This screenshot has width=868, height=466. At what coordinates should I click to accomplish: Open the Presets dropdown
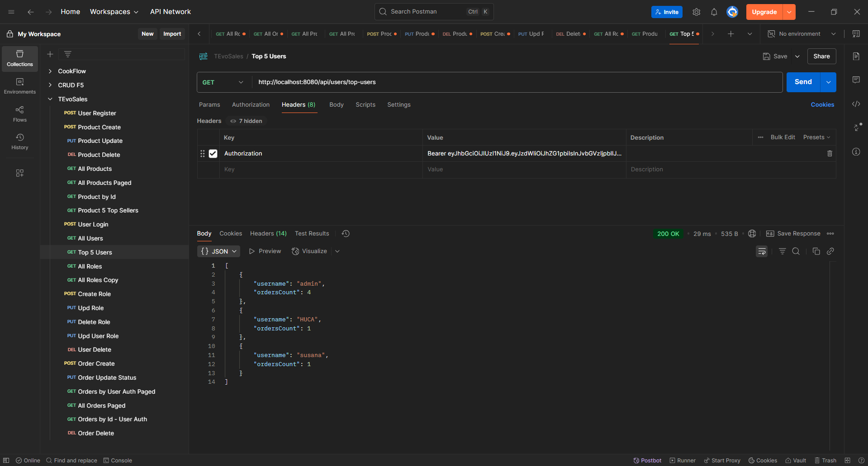pos(817,137)
